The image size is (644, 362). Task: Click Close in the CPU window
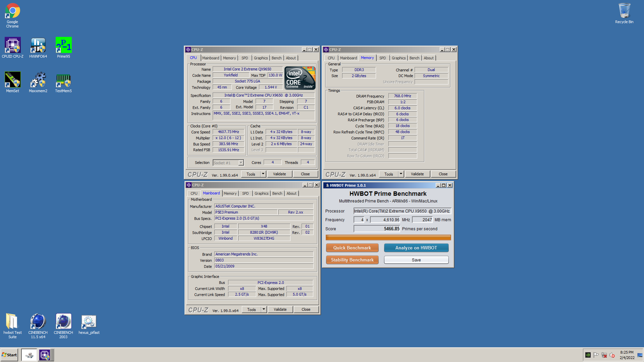[x=305, y=174]
